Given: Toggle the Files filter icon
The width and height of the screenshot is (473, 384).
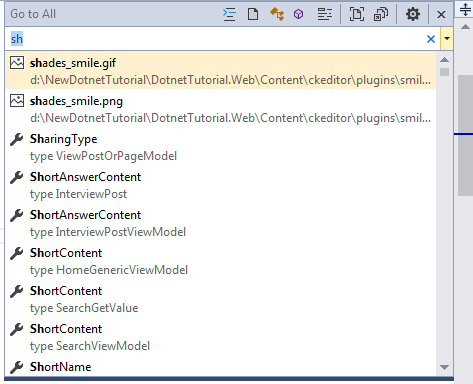Looking at the screenshot, I should coord(253,14).
